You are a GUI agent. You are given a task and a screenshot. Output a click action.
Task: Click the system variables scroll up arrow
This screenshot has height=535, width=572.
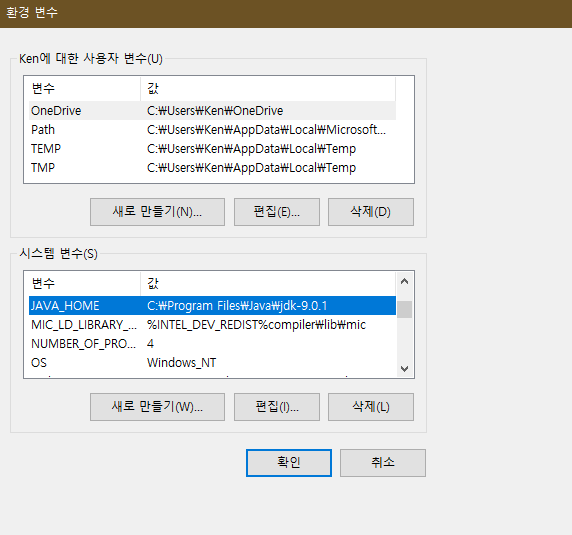click(x=404, y=281)
